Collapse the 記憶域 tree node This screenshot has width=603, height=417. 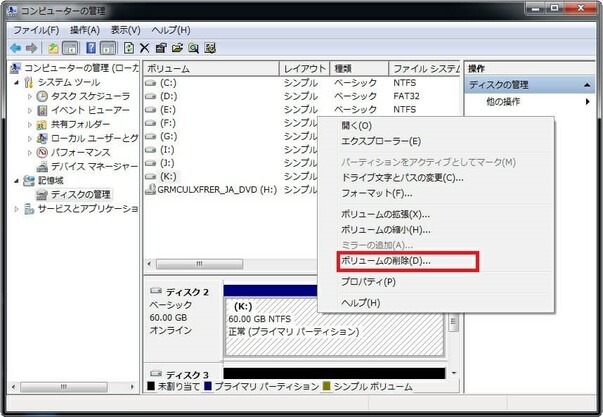(x=16, y=180)
